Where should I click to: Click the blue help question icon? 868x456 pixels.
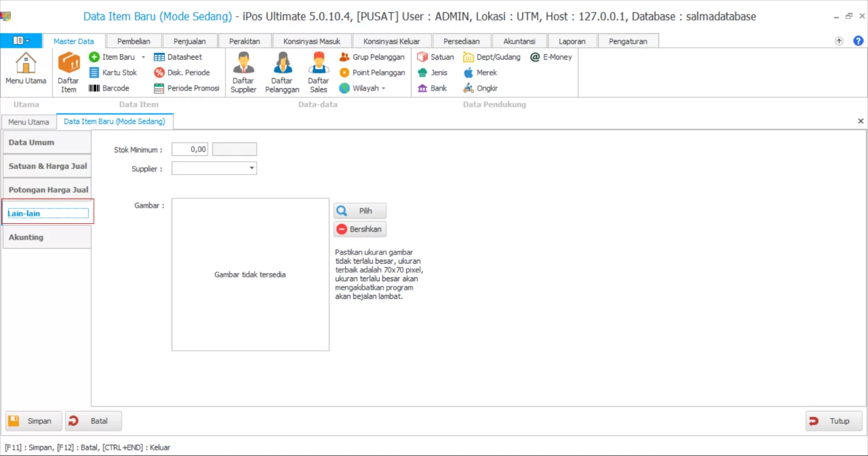858,41
